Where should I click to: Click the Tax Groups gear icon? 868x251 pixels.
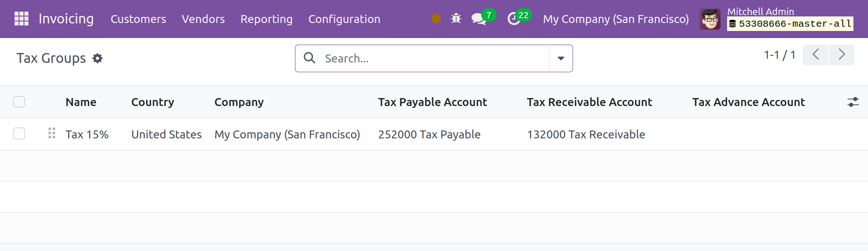[x=97, y=58]
